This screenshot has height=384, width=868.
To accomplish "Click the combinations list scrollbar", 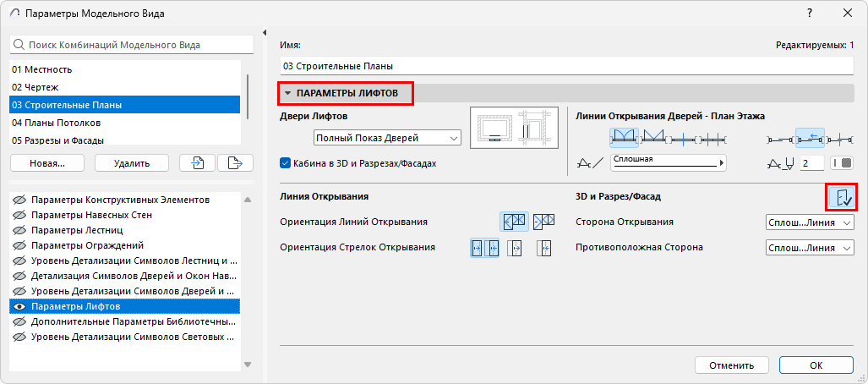I will pos(248,96).
